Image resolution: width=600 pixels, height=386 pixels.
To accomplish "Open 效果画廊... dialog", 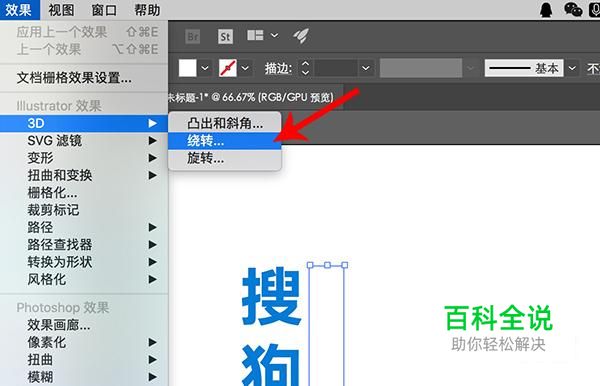I will click(x=84, y=325).
